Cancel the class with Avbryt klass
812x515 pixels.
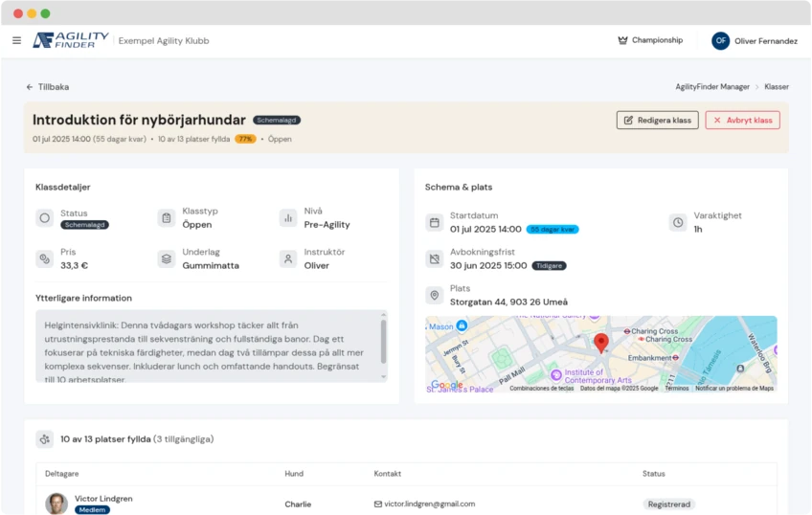742,121
